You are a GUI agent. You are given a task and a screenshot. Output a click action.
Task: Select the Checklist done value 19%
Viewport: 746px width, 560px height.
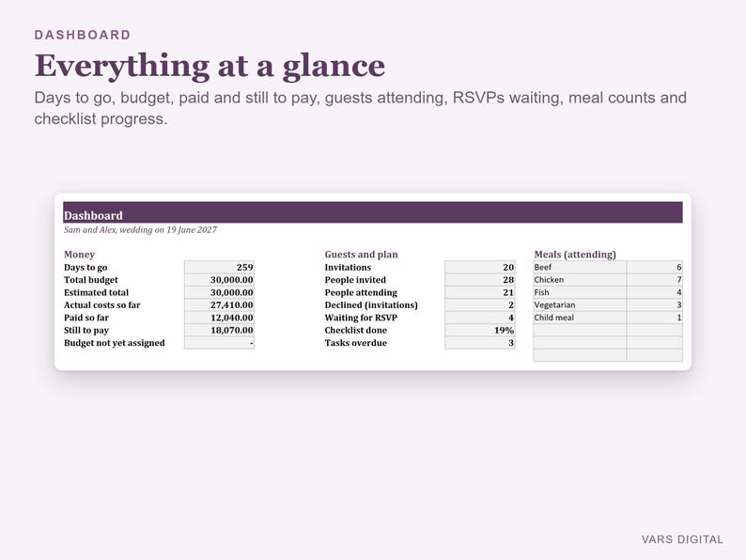[x=480, y=330]
